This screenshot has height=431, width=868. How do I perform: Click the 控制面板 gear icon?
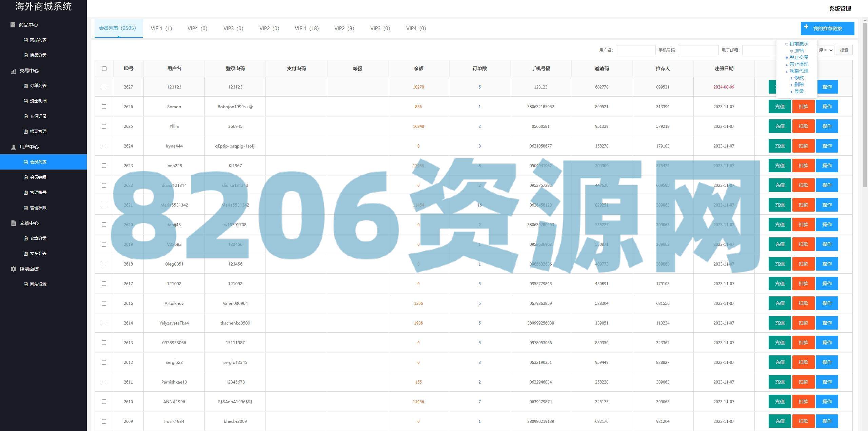tap(14, 269)
